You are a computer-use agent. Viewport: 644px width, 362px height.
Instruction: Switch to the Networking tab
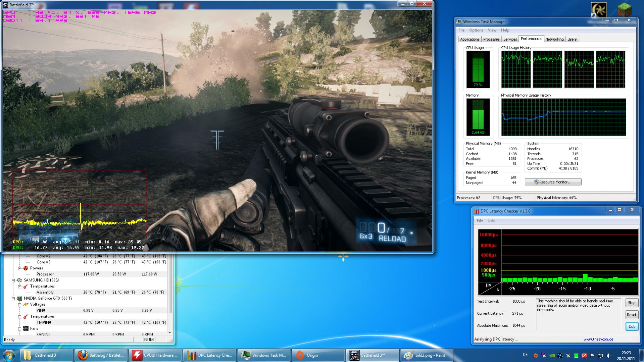554,39
